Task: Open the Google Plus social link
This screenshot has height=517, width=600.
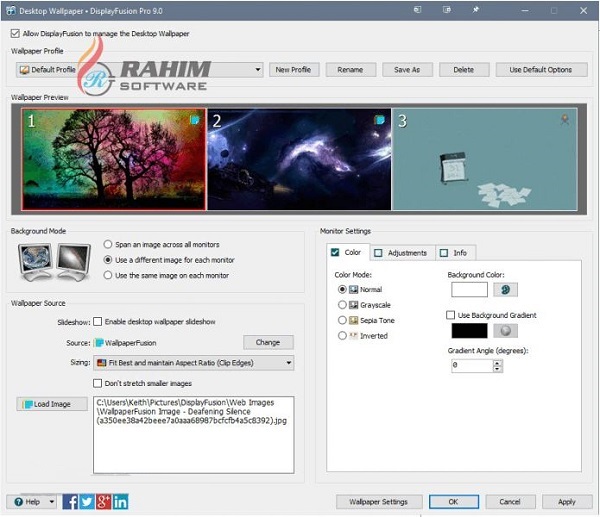Action: point(104,501)
